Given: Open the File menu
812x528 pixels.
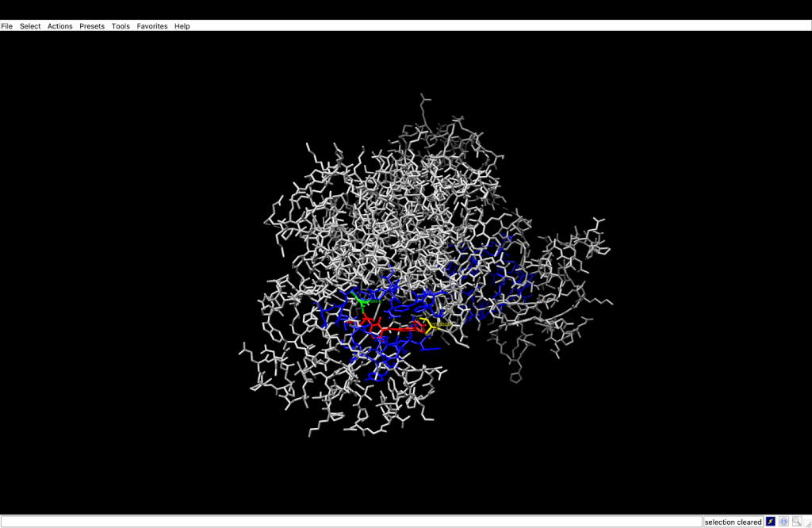Looking at the screenshot, I should click(x=6, y=26).
